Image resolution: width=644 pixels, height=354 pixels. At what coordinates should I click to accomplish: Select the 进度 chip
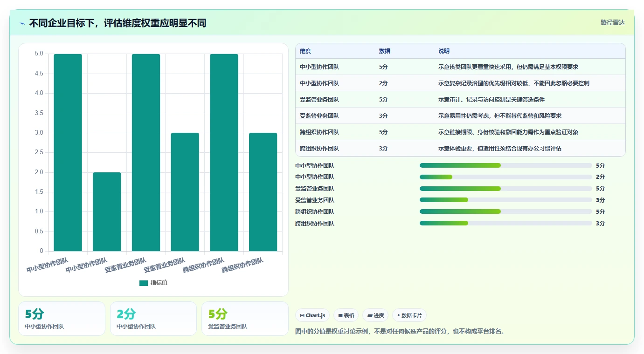coord(375,315)
